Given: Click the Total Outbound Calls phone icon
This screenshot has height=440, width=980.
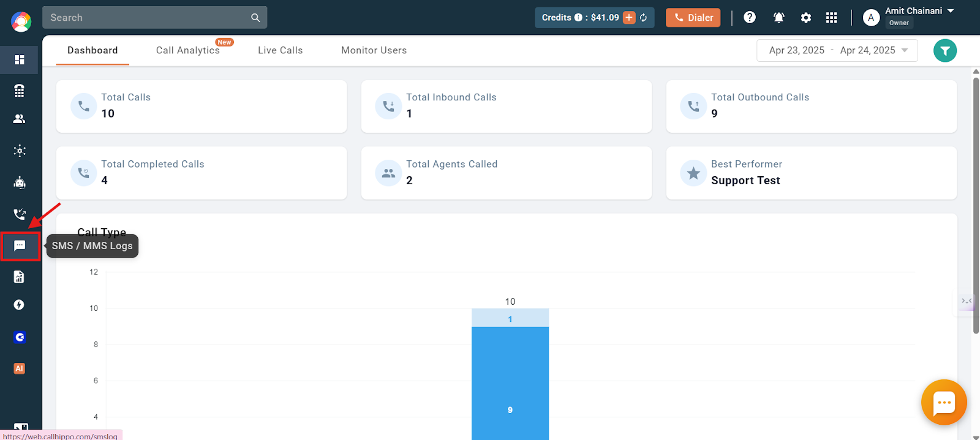Looking at the screenshot, I should (x=693, y=106).
